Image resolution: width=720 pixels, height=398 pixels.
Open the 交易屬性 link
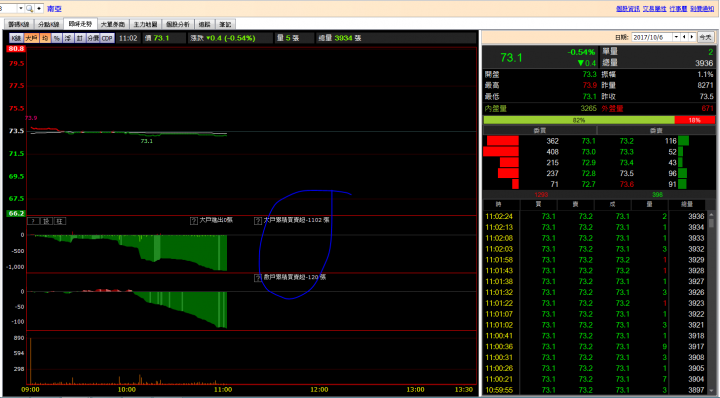click(654, 9)
